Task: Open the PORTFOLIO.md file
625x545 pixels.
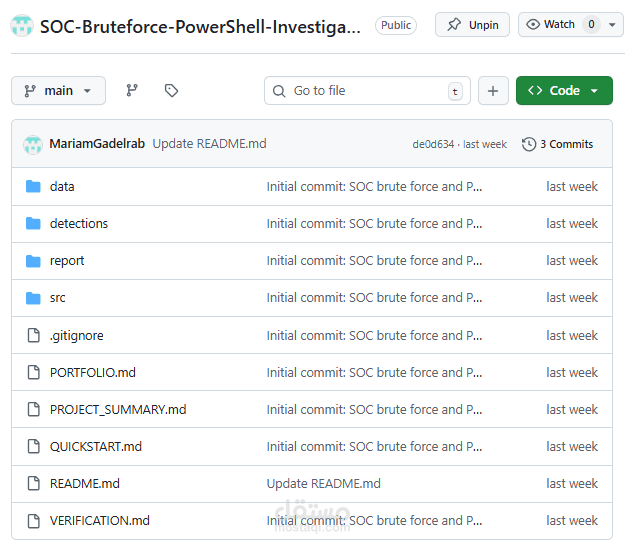Action: (92, 372)
